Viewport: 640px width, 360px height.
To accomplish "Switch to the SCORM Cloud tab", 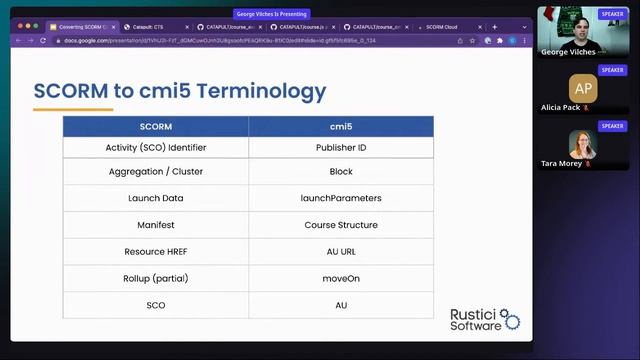I will point(449,27).
